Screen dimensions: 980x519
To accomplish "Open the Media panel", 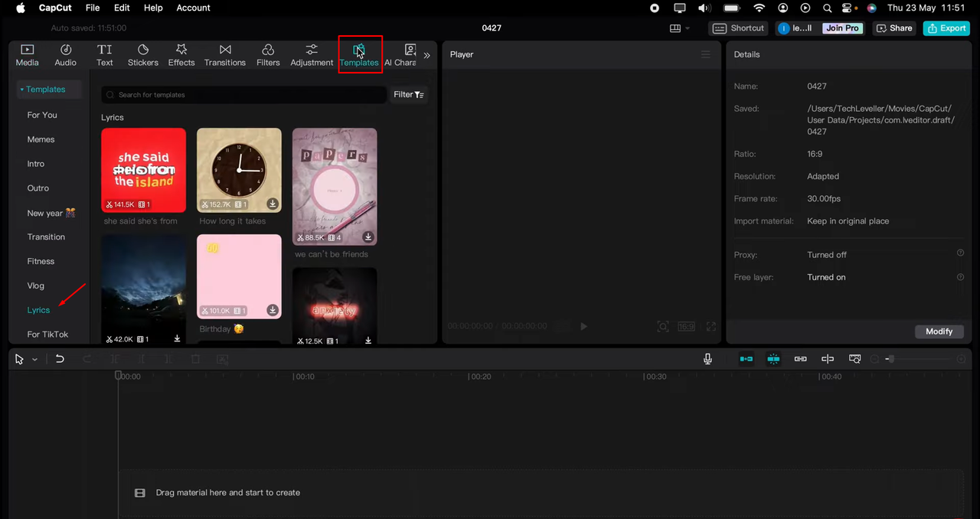I will [27, 55].
